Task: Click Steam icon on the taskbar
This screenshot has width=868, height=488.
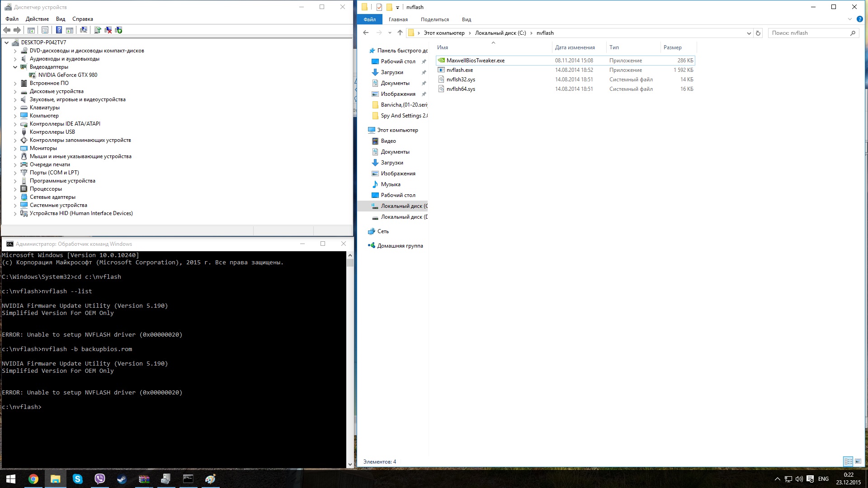Action: tap(122, 479)
